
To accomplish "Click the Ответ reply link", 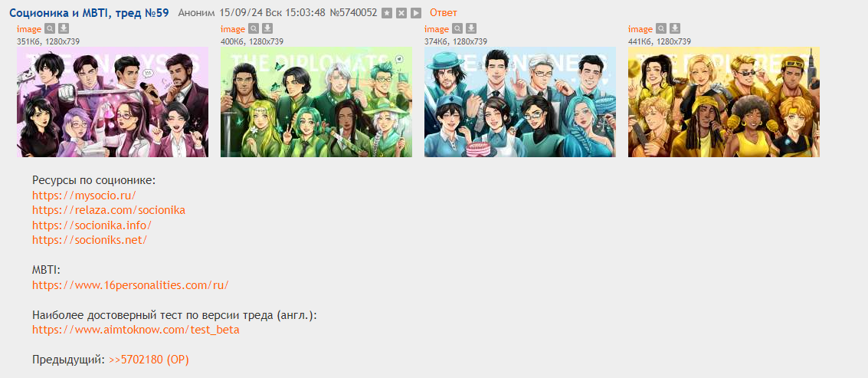I will click(444, 13).
